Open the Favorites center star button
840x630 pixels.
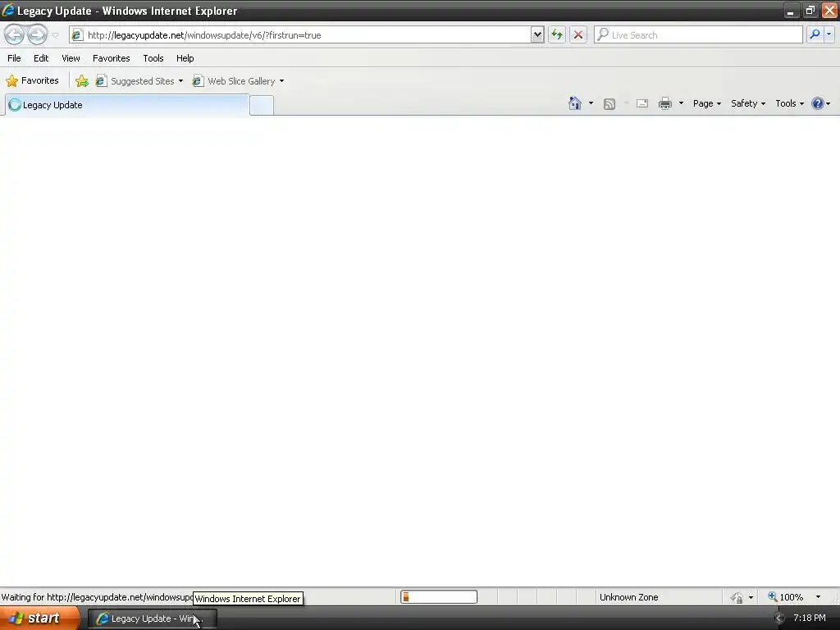pyautogui.click(x=32, y=81)
